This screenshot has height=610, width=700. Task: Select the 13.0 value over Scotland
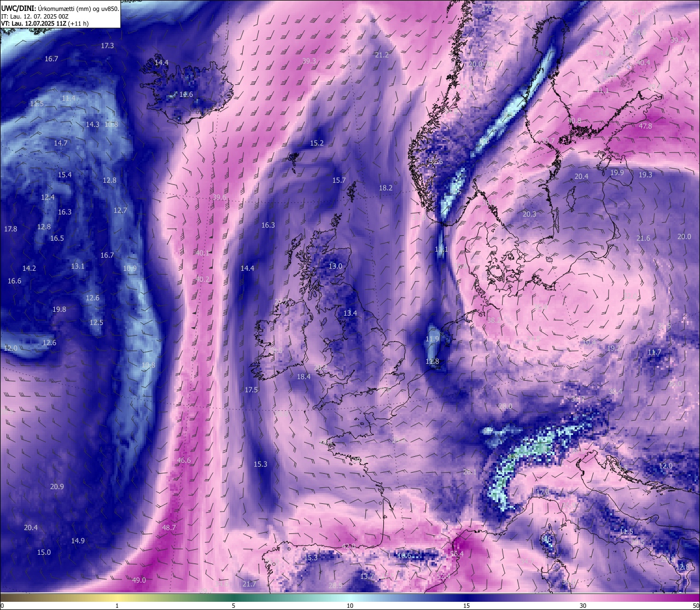(335, 266)
